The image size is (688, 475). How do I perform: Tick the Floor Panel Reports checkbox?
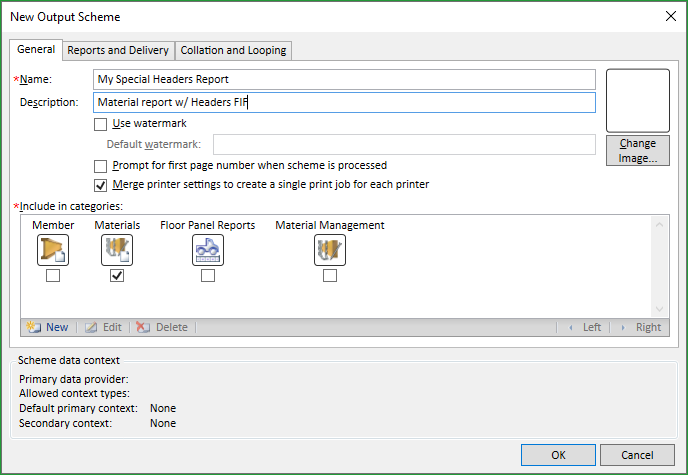tap(208, 275)
